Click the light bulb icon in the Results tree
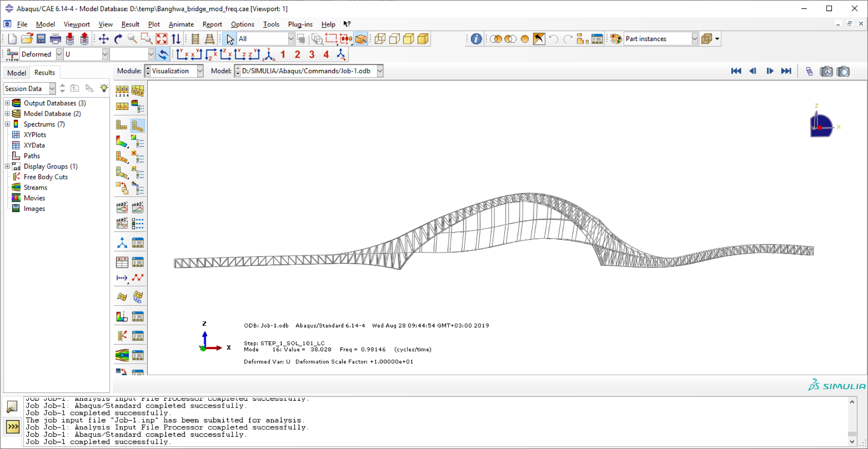 pos(104,88)
